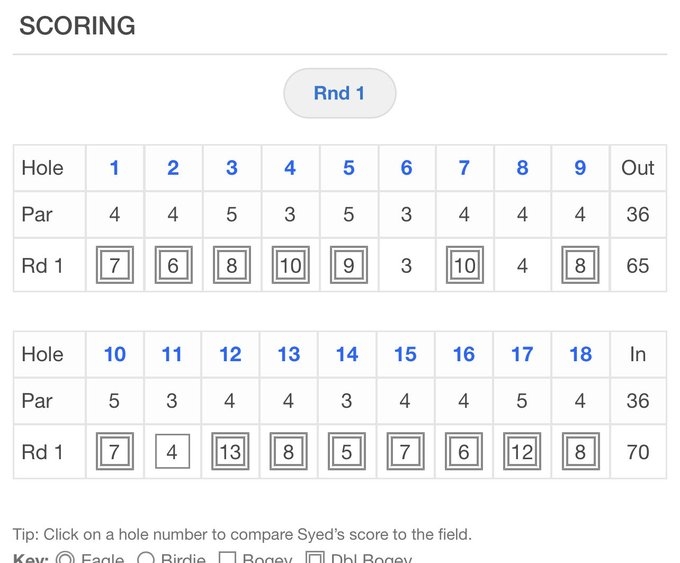Viewport: 680px width, 563px height.
Task: Compare hole 12 score to field
Action: [231, 354]
